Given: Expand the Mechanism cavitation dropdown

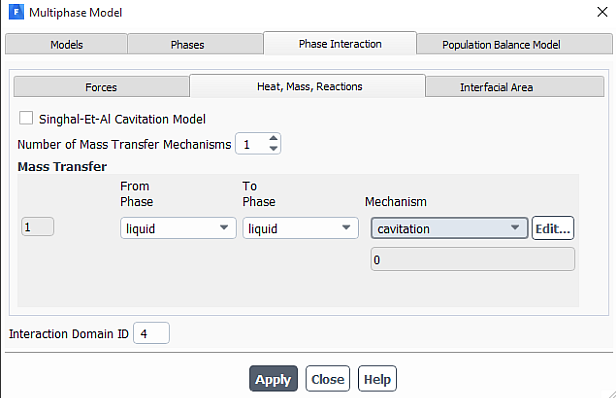Looking at the screenshot, I should click(449, 228).
